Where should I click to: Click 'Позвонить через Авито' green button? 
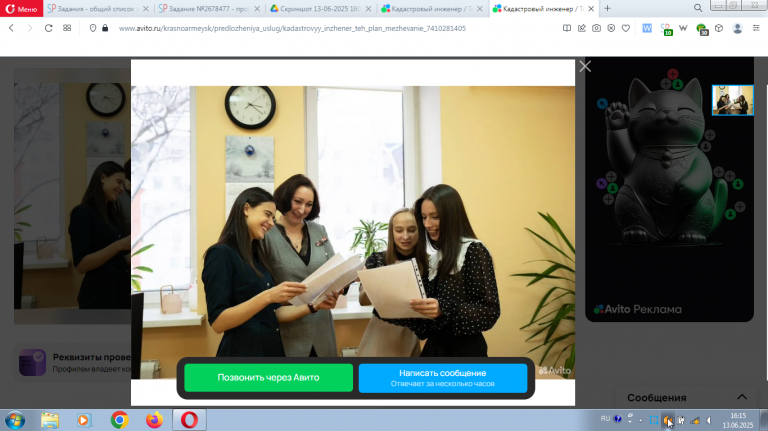pos(268,378)
